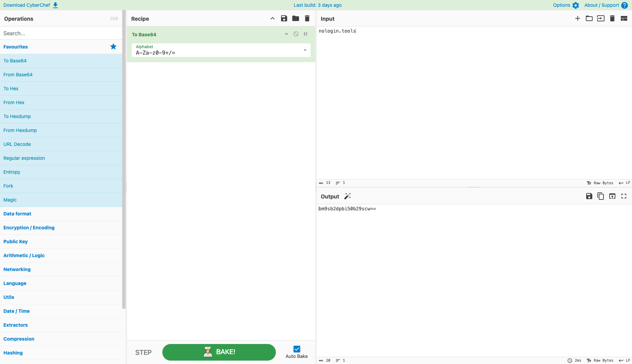
Task: Save output to file
Action: click(589, 196)
